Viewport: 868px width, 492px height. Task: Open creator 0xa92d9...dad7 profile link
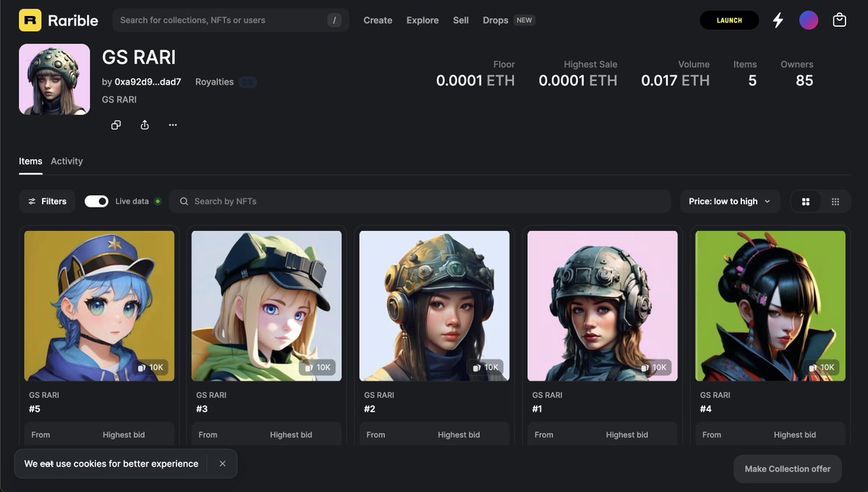tap(148, 82)
